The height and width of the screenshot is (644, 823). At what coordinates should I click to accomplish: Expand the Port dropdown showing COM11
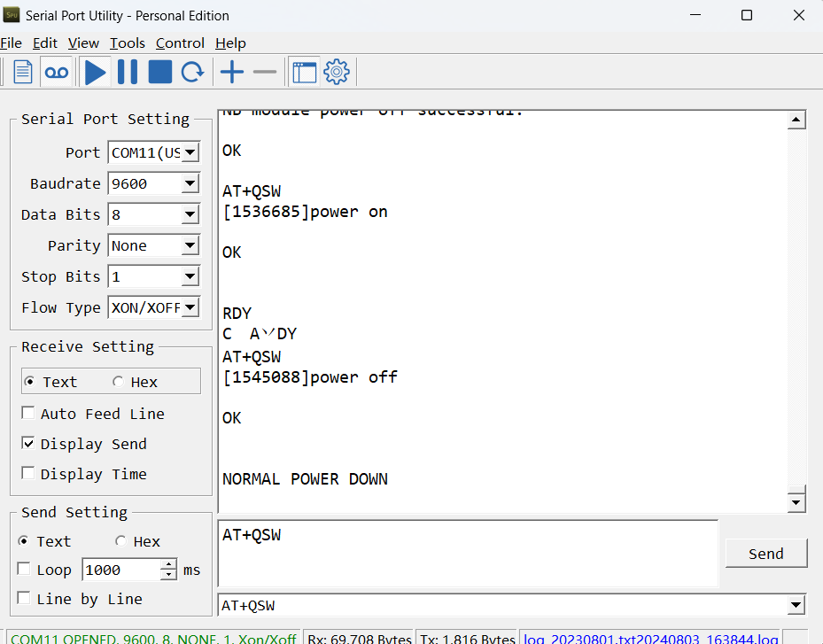tap(190, 152)
